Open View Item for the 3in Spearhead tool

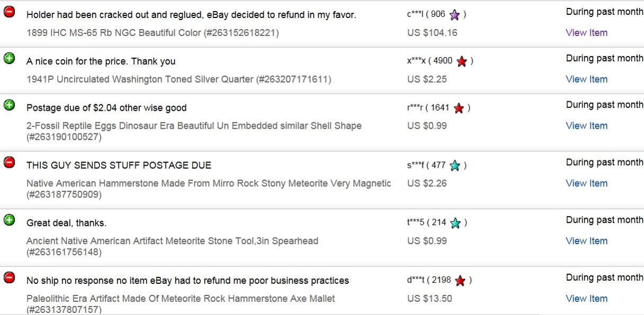coord(586,241)
